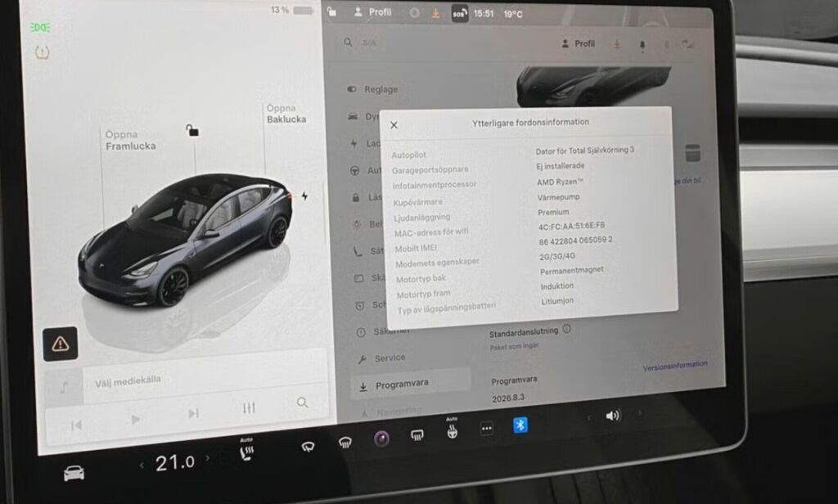Toggle steering wheel heater Auto
This screenshot has width=838, height=504.
click(452, 430)
